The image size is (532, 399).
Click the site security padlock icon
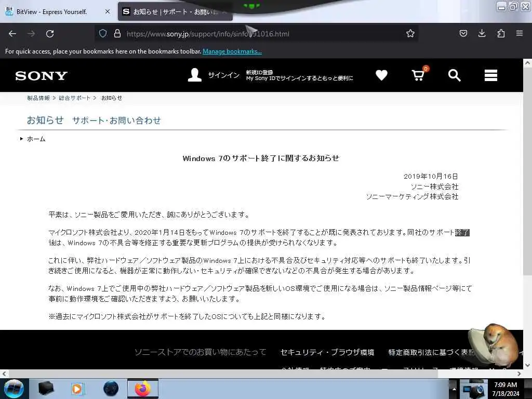point(117,33)
